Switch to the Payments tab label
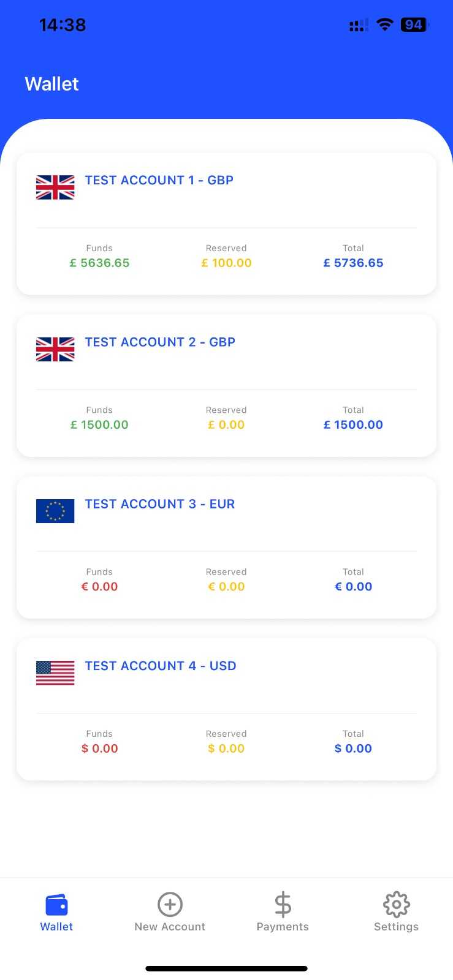Viewport: 453px width, 980px height. coord(283,927)
